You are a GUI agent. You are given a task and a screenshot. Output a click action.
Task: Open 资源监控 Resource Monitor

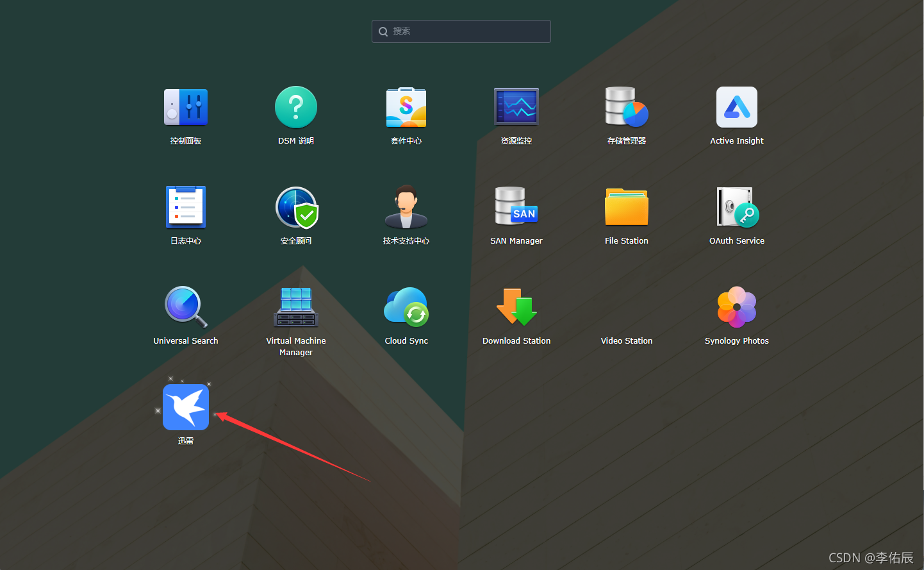click(516, 108)
